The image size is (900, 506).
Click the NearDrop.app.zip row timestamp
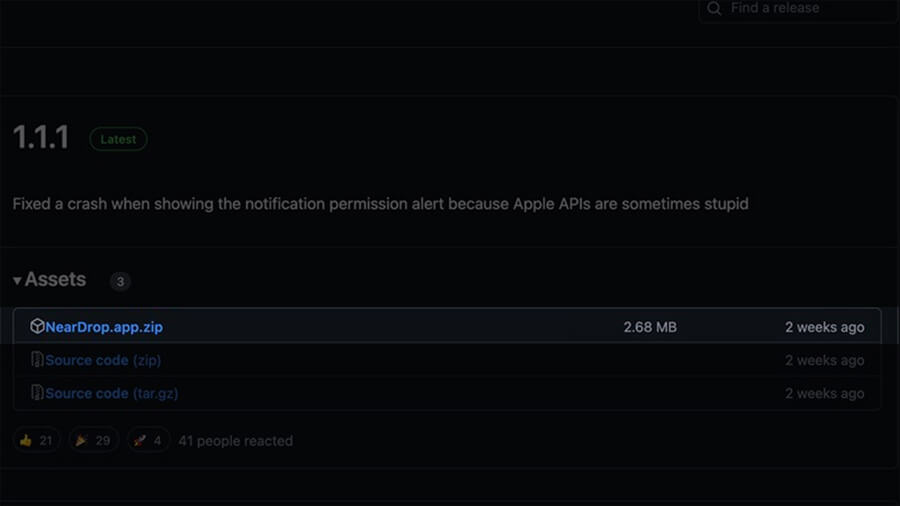[824, 327]
